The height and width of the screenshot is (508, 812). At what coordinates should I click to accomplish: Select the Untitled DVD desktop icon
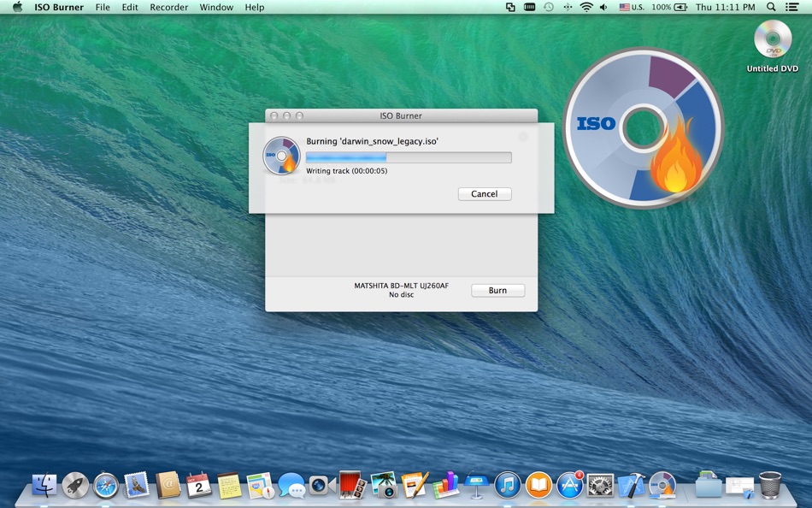tap(772, 45)
